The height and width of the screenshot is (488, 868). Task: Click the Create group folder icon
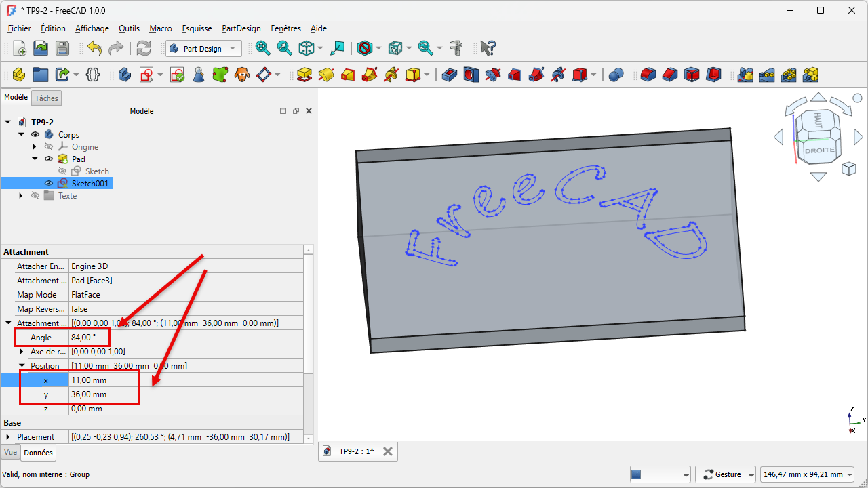click(41, 75)
